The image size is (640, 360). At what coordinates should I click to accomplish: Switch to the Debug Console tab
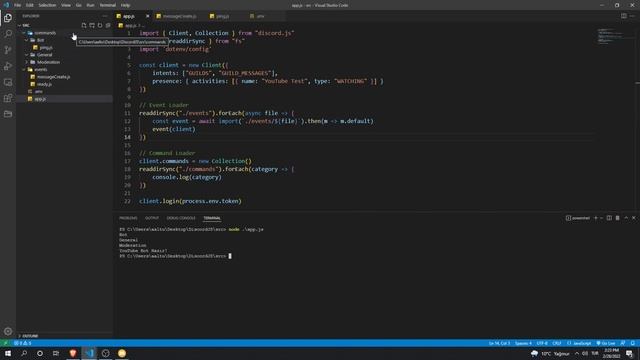point(181,218)
